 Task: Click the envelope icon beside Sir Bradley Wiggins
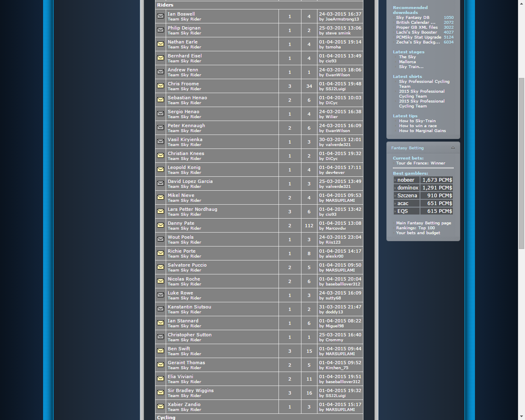(160, 393)
